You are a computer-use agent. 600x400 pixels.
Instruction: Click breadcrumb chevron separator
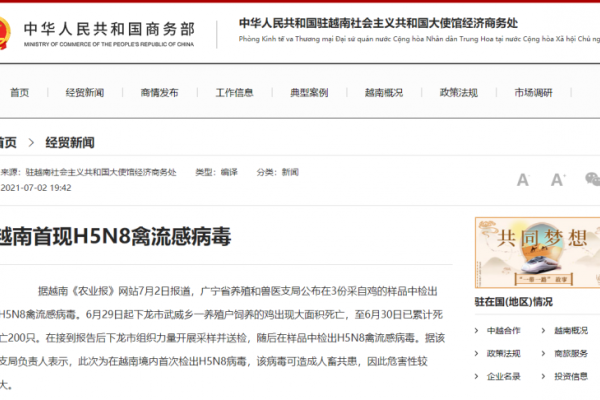click(x=31, y=143)
